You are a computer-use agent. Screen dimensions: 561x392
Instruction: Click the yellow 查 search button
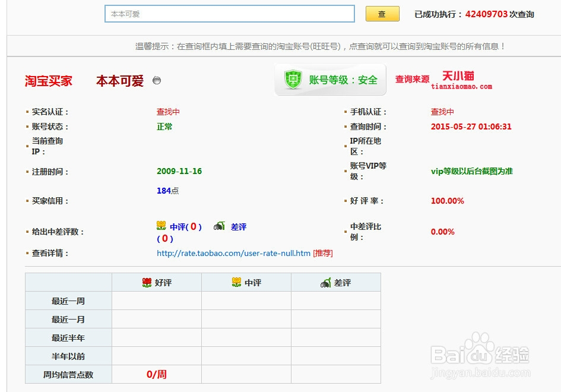click(382, 14)
